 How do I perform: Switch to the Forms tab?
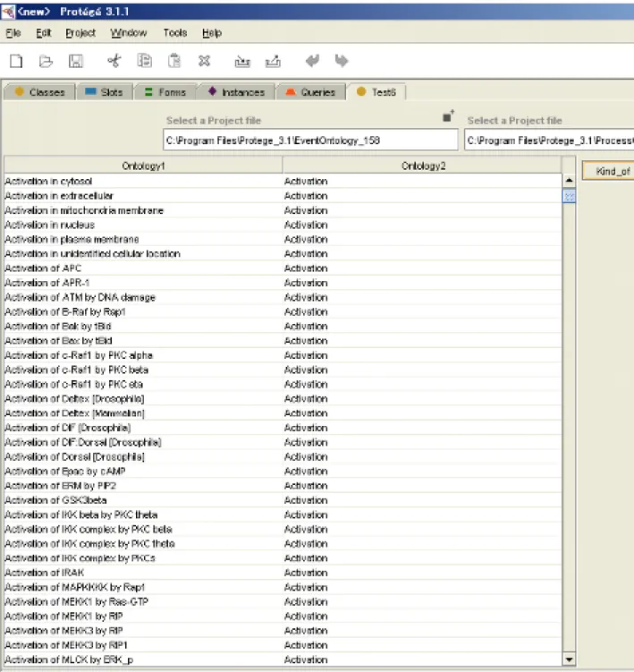click(165, 92)
